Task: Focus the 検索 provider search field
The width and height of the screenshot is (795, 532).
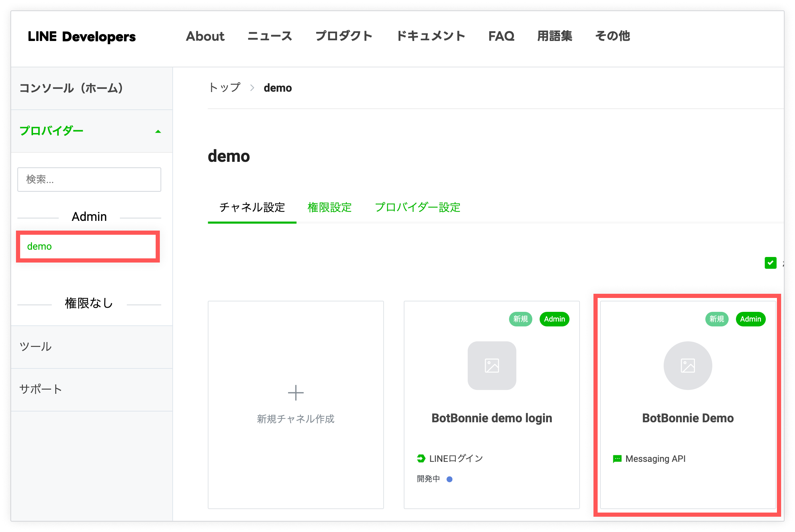Action: coord(89,180)
